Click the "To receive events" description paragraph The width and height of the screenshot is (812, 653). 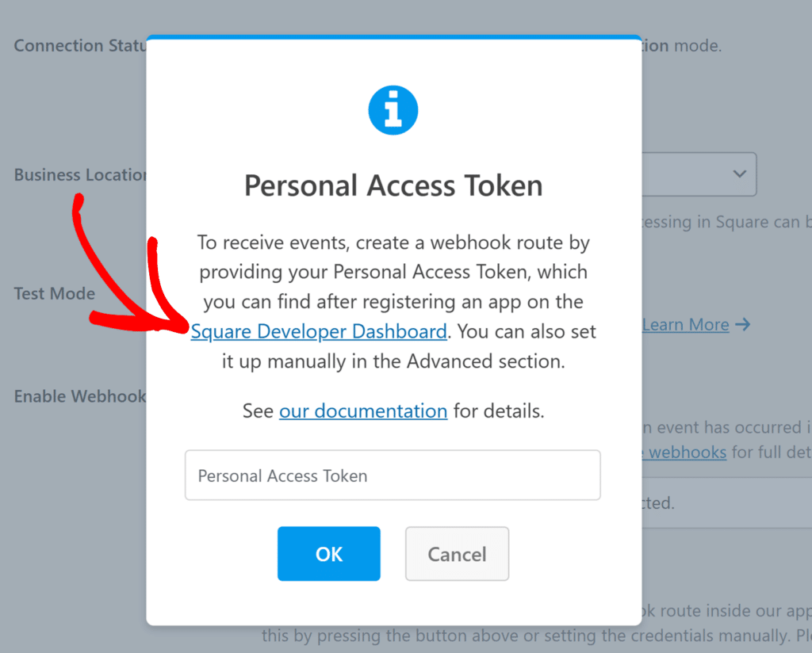pyautogui.click(x=393, y=302)
